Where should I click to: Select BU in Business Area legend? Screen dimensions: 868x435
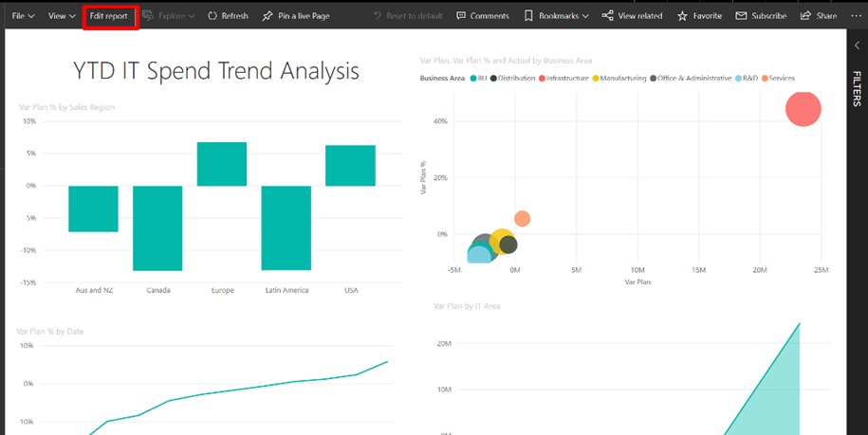pos(478,79)
